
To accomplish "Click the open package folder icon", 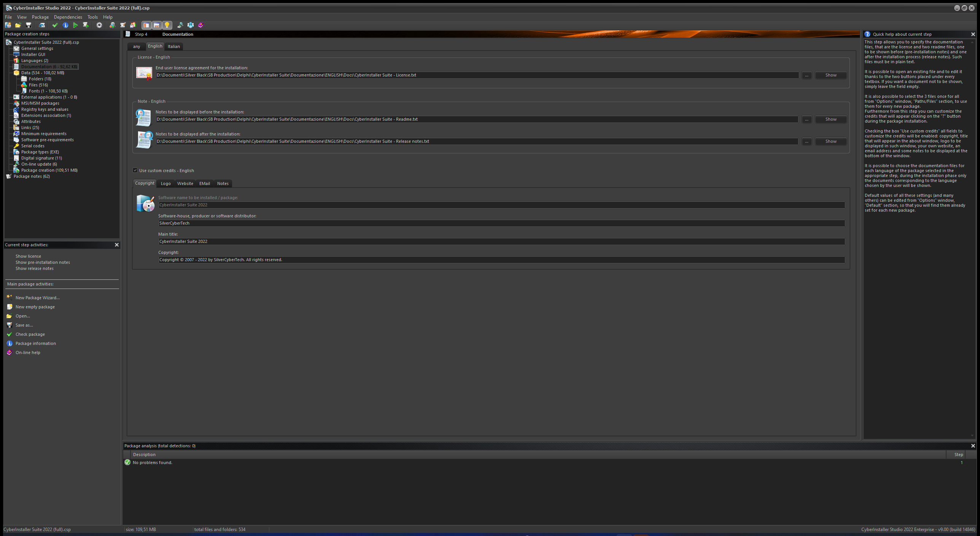I will (18, 25).
